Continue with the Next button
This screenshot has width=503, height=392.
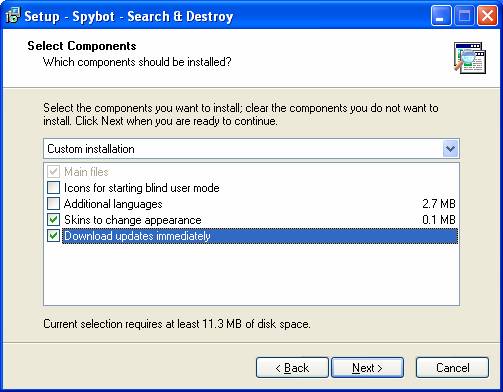point(367,368)
